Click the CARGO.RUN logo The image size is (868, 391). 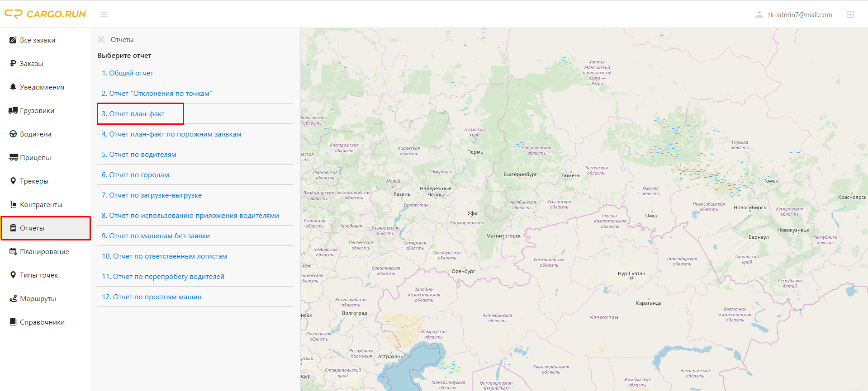(x=45, y=14)
